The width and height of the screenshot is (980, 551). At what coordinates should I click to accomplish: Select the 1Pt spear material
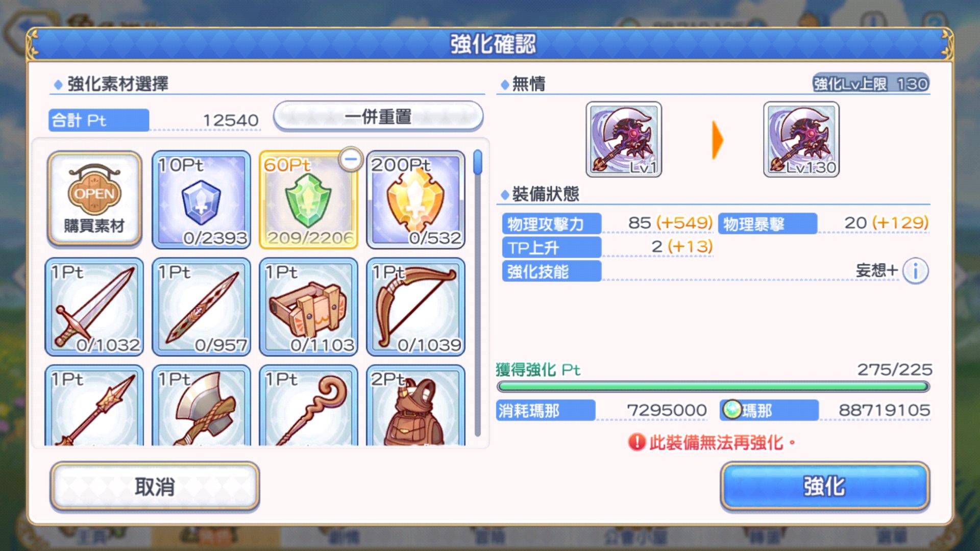click(x=94, y=406)
